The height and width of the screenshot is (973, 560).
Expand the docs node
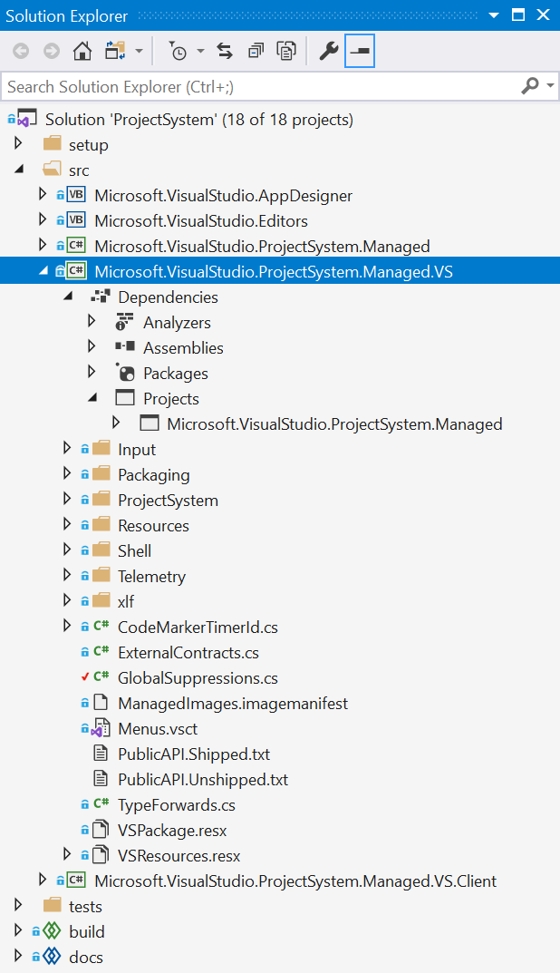(x=19, y=957)
